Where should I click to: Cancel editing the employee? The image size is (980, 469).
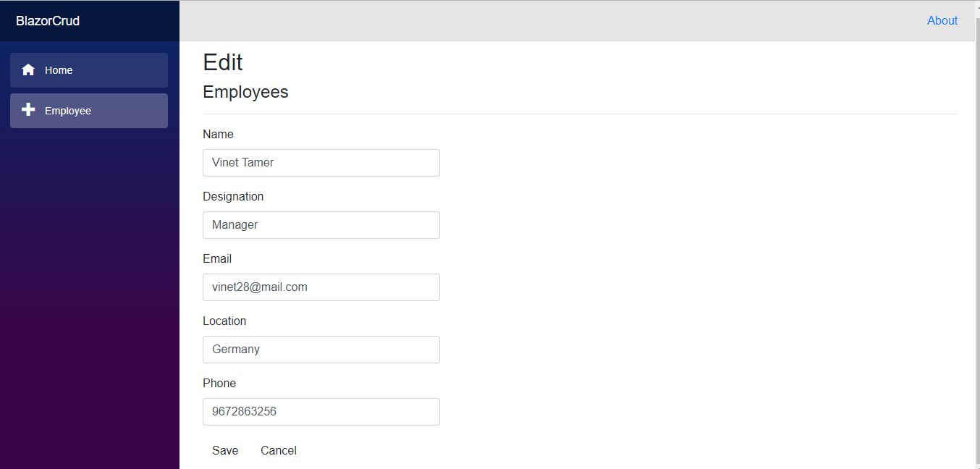point(279,450)
